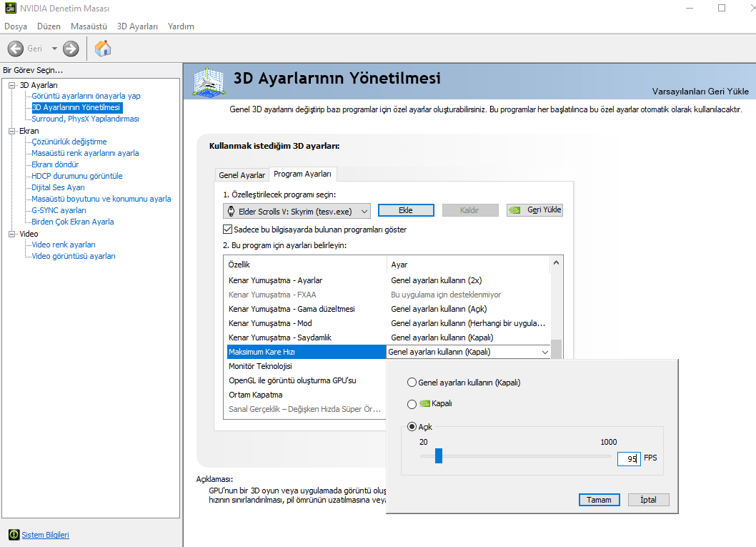Collapse the Ekran tree node
Viewport: 756px width, 547px height.
point(11,131)
